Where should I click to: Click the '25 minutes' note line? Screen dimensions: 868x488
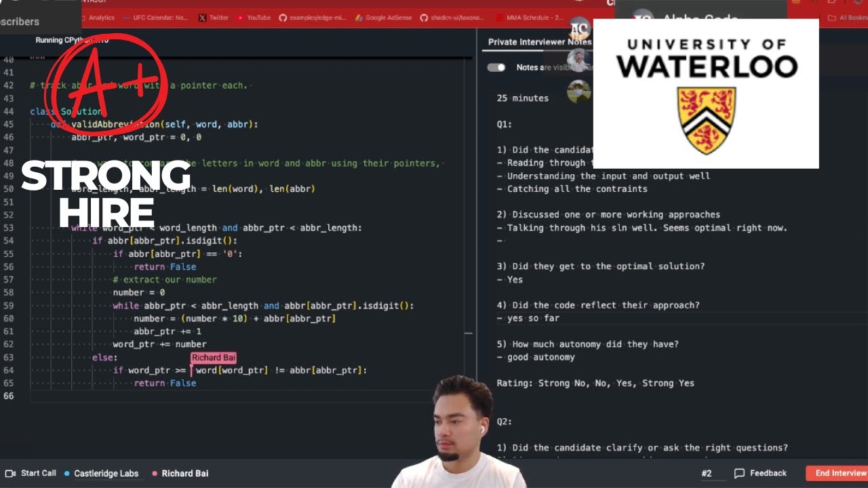click(x=523, y=98)
